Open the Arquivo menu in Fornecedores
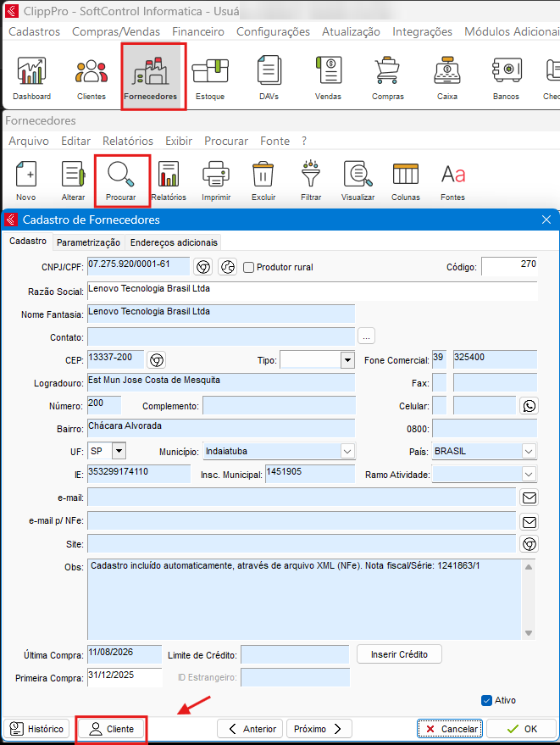Viewport: 560px width, 745px height. [x=29, y=141]
